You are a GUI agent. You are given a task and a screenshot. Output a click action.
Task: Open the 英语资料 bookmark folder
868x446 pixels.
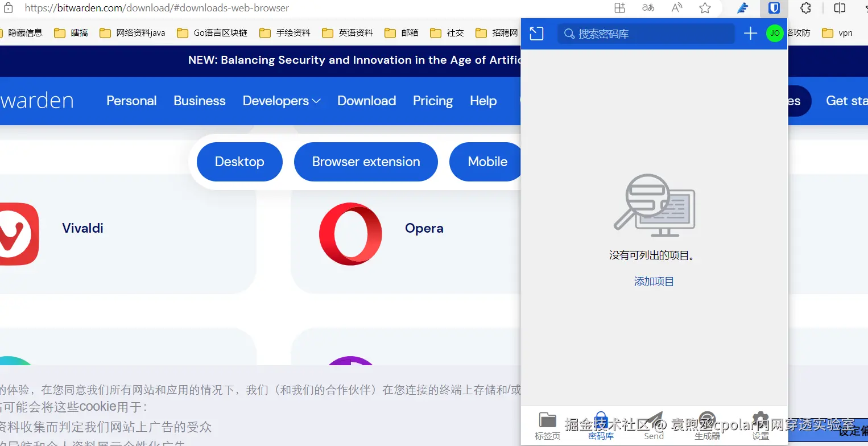point(347,33)
